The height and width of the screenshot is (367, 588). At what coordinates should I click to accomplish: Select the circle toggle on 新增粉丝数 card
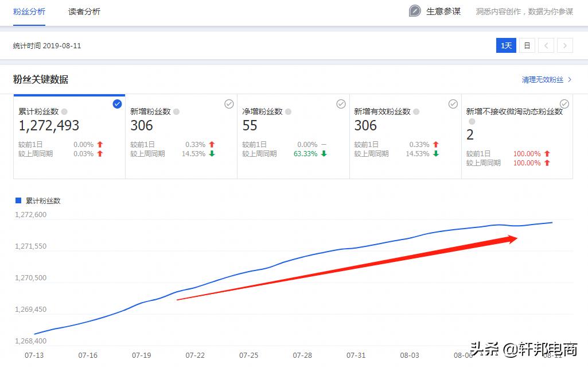(x=229, y=104)
